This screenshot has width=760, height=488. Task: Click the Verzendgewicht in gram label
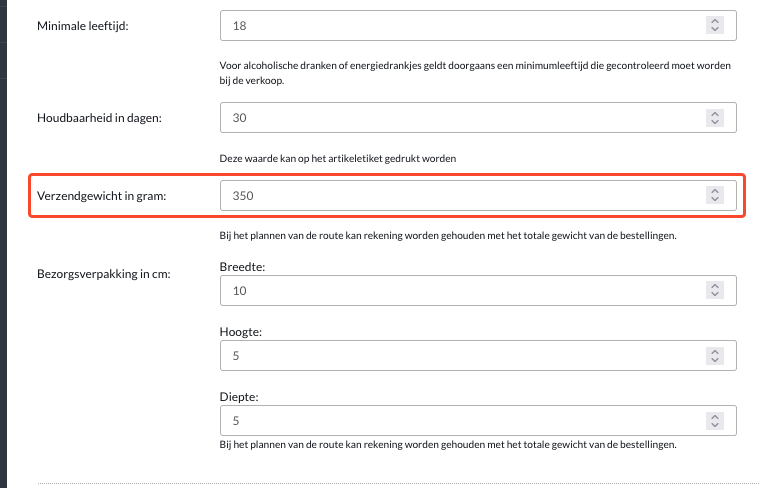101,196
